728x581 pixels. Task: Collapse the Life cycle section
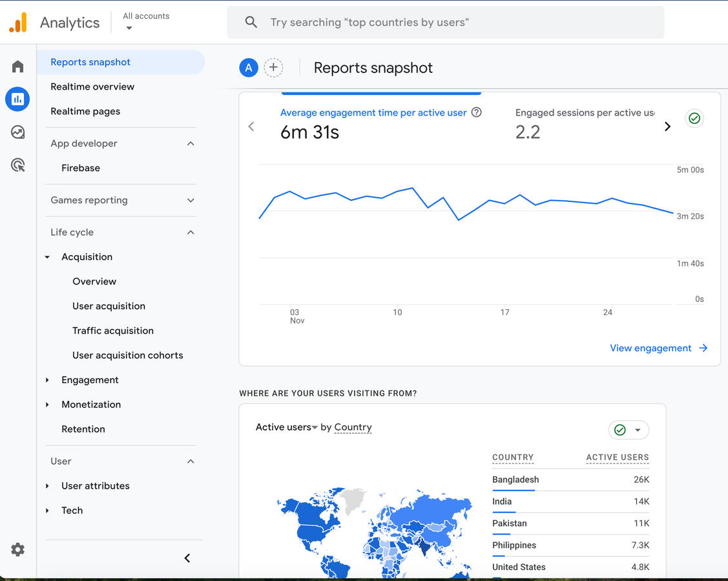coord(191,232)
